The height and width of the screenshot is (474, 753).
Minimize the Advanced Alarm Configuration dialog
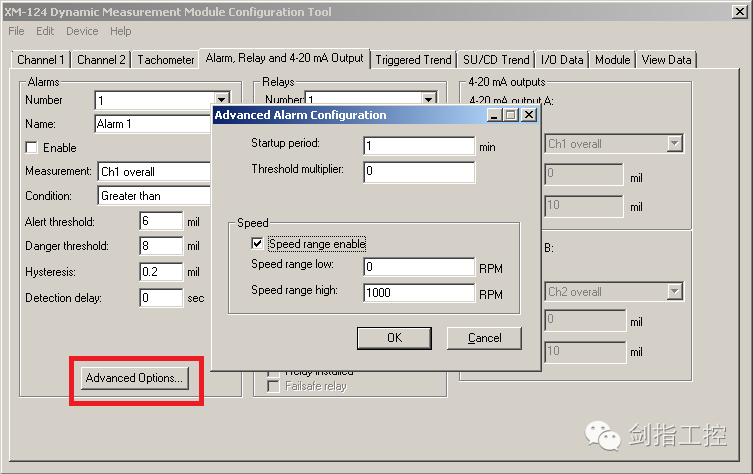click(494, 115)
